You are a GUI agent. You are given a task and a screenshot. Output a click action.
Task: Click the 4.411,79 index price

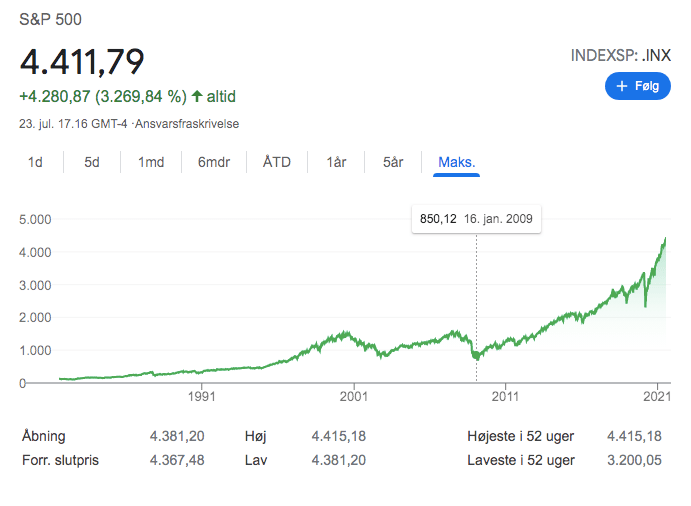tap(82, 61)
